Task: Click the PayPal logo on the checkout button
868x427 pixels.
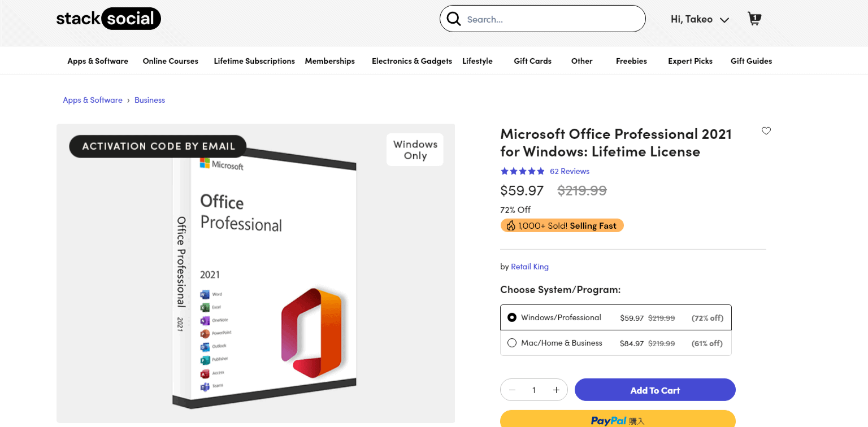Action: click(x=609, y=420)
